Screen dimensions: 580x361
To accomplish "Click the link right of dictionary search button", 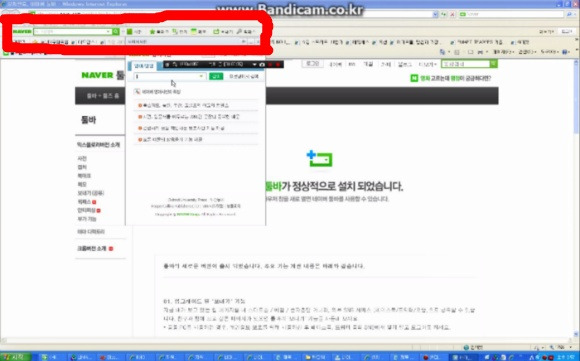I will [243, 77].
